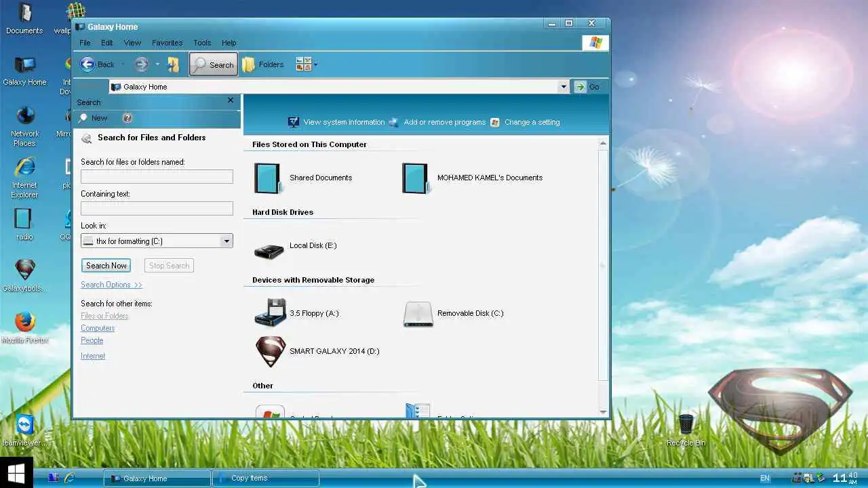The height and width of the screenshot is (488, 868).
Task: Click the Go button
Action: point(587,87)
